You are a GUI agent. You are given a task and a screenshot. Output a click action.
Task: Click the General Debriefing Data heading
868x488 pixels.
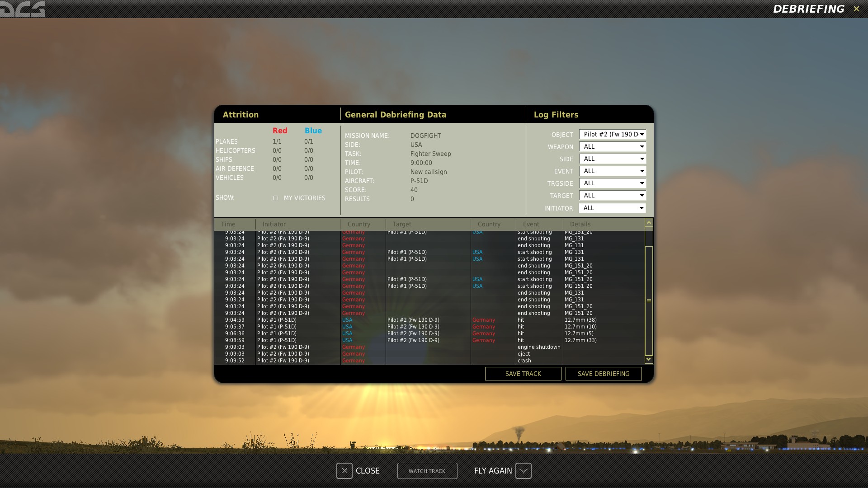396,115
